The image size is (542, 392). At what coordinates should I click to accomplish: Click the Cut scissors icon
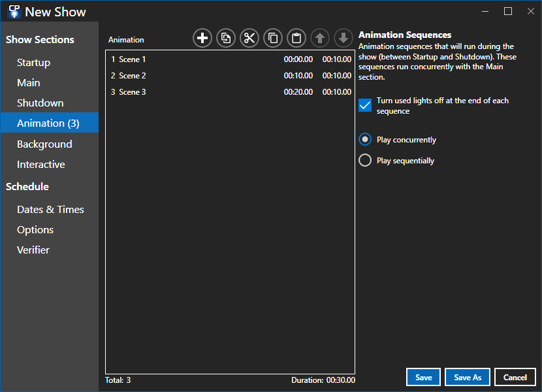tap(249, 38)
